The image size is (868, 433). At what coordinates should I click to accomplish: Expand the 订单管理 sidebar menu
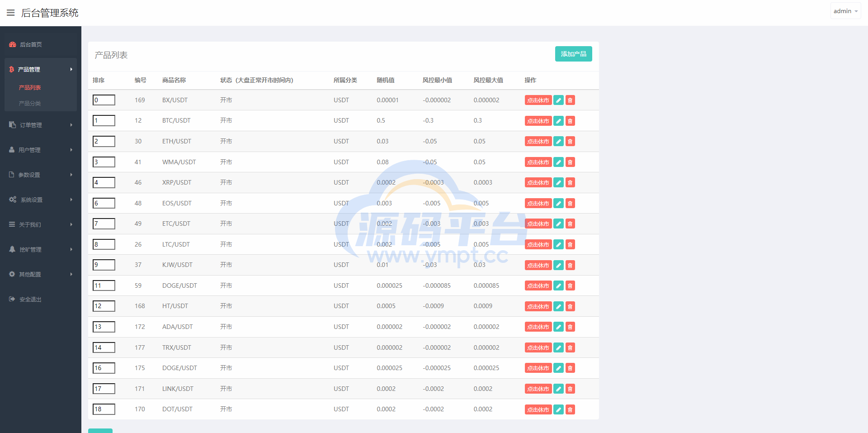(x=41, y=125)
